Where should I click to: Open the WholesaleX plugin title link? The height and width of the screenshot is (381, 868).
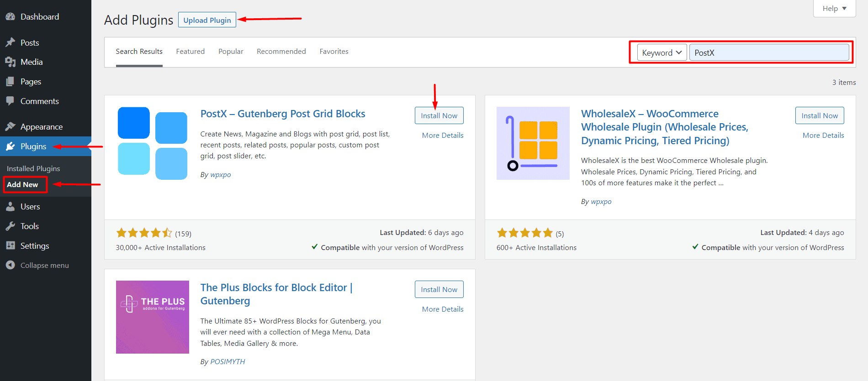665,127
